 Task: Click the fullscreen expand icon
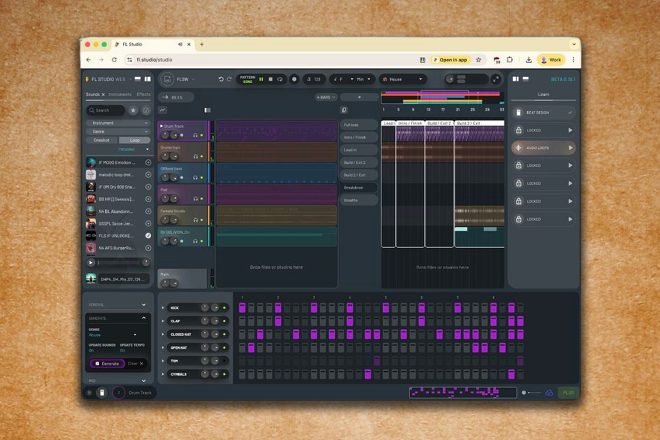[496, 79]
